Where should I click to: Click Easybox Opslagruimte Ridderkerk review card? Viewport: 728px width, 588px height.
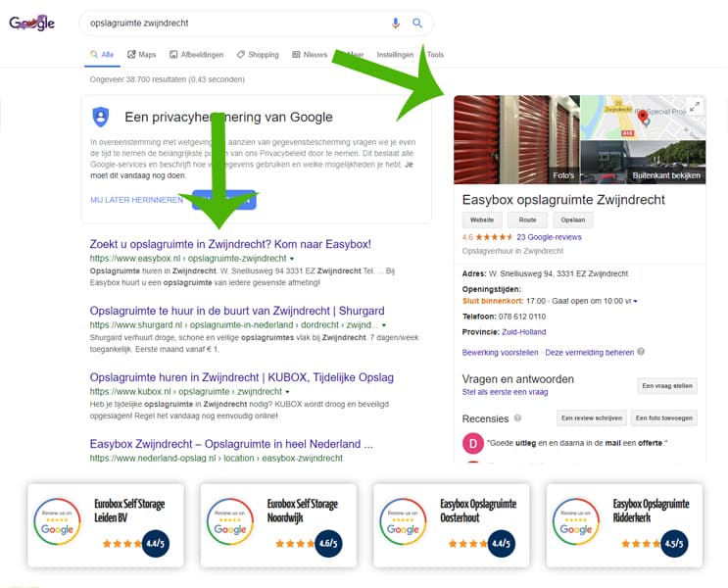[x=624, y=525]
